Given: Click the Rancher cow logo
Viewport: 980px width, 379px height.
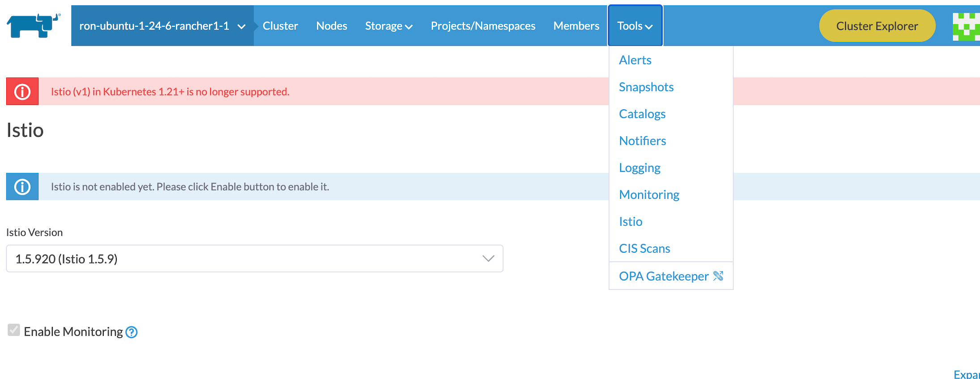Looking at the screenshot, I should point(33,26).
